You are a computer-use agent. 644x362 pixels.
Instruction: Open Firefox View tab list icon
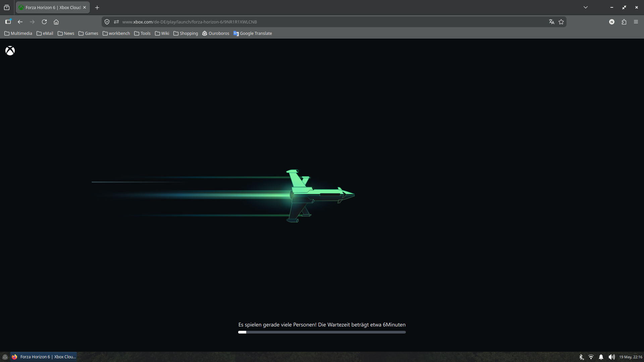(7, 7)
